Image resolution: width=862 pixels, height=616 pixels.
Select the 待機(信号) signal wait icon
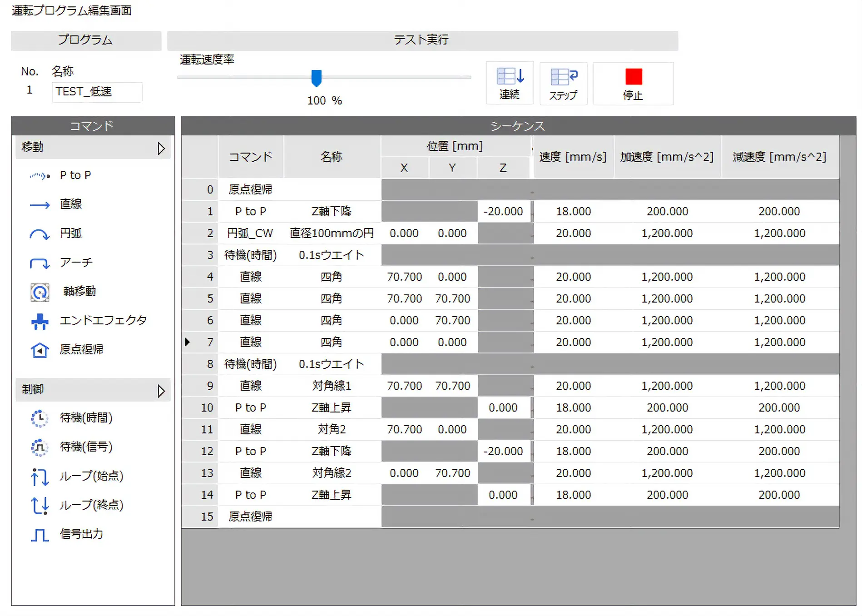tap(40, 447)
